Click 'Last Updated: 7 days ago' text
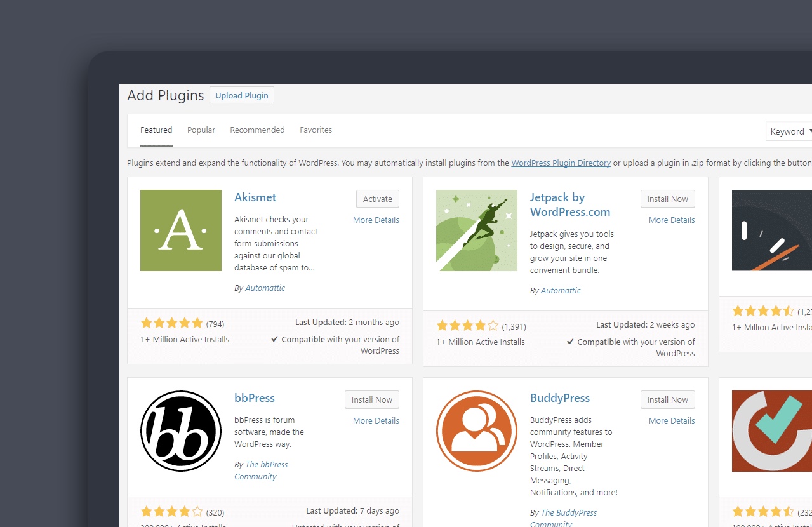The image size is (812, 527). click(x=352, y=511)
